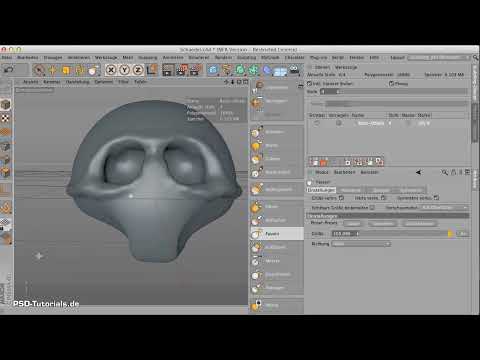Click the undo arrow in the toolbar
The height and width of the screenshot is (360, 480).
[x=8, y=69]
